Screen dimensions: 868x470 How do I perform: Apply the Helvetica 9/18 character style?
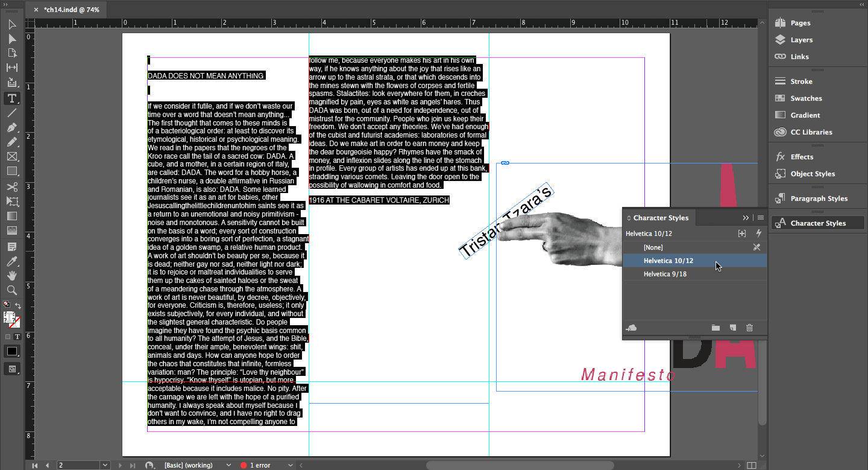coord(665,274)
